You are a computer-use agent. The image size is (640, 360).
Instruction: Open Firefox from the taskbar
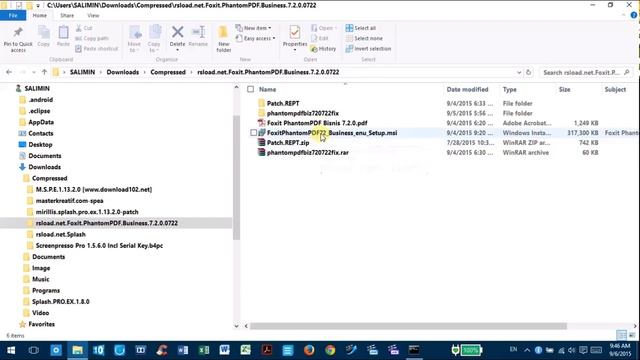pos(309,350)
